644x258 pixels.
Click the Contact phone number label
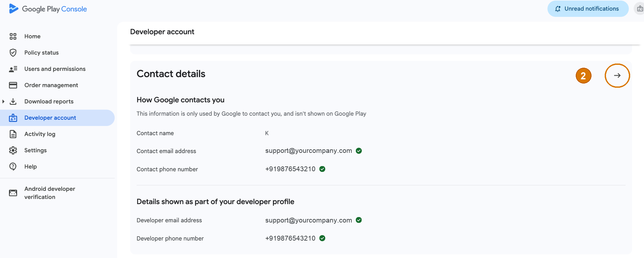(x=167, y=169)
